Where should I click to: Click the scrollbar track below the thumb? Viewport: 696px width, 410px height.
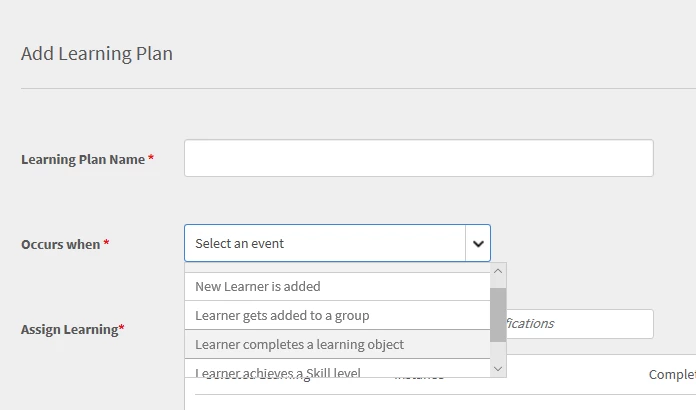498,350
